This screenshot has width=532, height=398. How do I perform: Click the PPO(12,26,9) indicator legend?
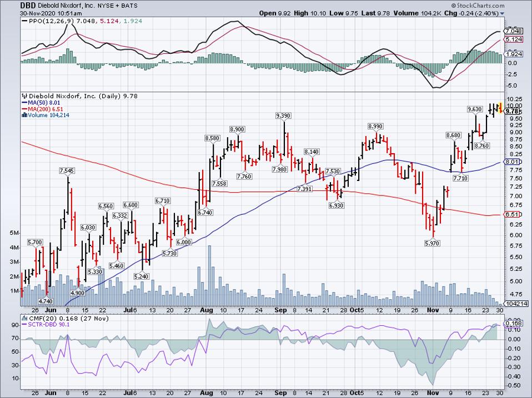click(x=51, y=21)
